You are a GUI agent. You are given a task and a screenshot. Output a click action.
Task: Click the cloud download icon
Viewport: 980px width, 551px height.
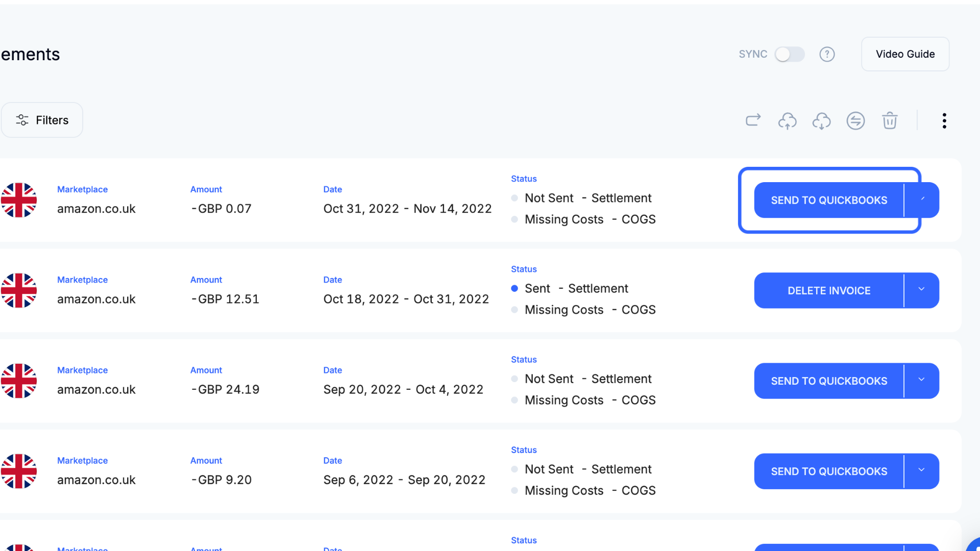821,121
